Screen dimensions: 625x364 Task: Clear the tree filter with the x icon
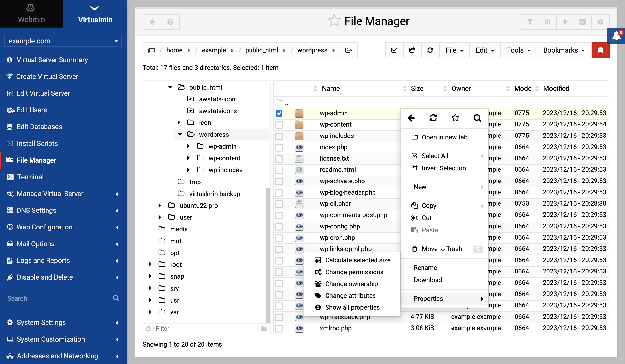pos(148,329)
